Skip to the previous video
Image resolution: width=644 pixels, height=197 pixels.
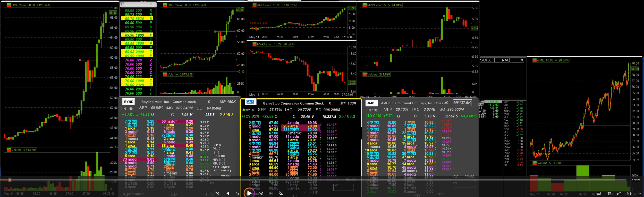(227, 193)
